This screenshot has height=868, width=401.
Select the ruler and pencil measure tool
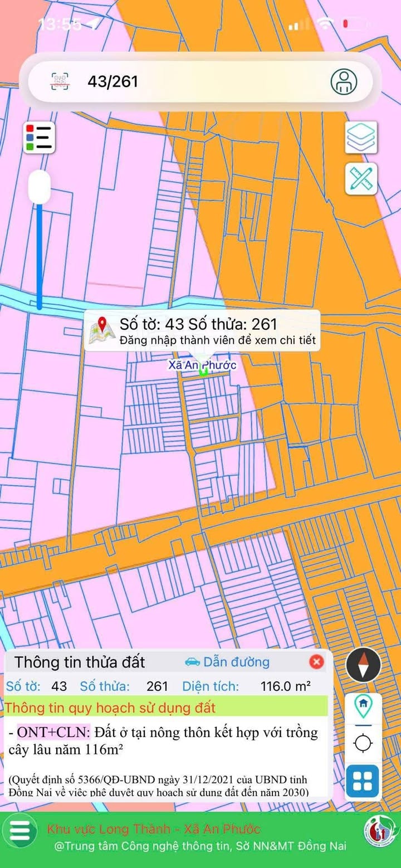361,179
